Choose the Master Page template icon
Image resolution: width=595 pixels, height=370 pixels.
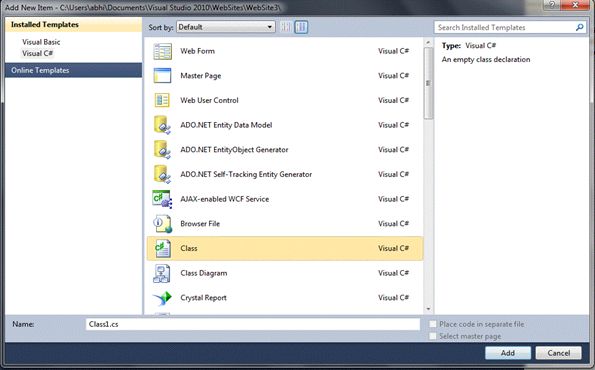pyautogui.click(x=162, y=76)
